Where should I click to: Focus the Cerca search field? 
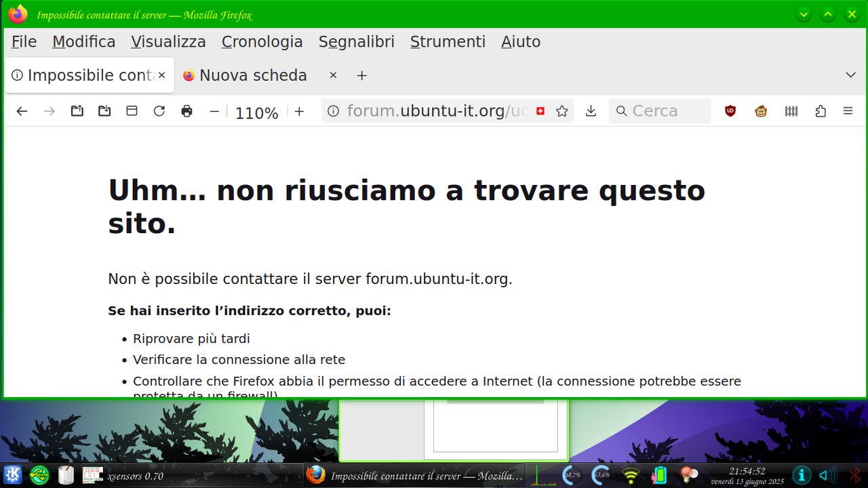pyautogui.click(x=660, y=111)
